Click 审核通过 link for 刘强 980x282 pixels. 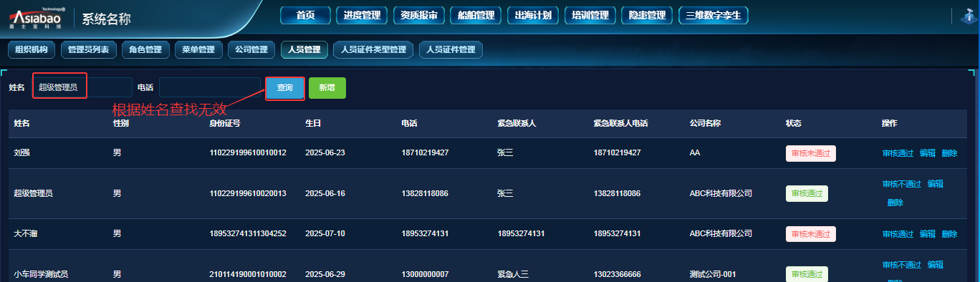pyautogui.click(x=898, y=153)
